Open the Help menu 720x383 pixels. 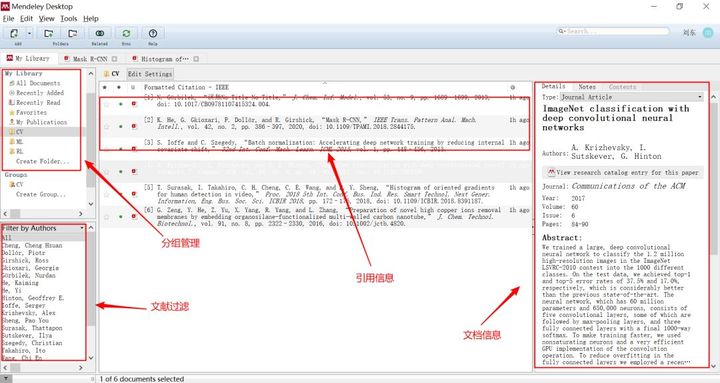click(90, 18)
